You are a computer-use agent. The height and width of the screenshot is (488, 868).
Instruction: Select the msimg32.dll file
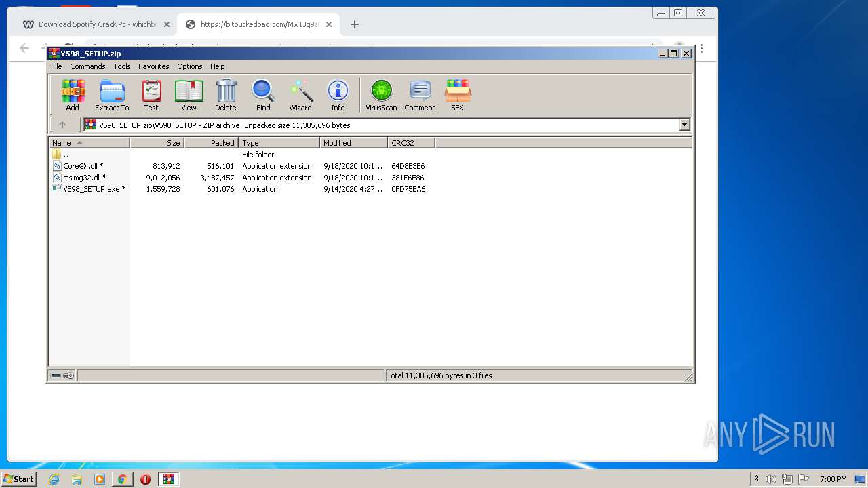84,178
